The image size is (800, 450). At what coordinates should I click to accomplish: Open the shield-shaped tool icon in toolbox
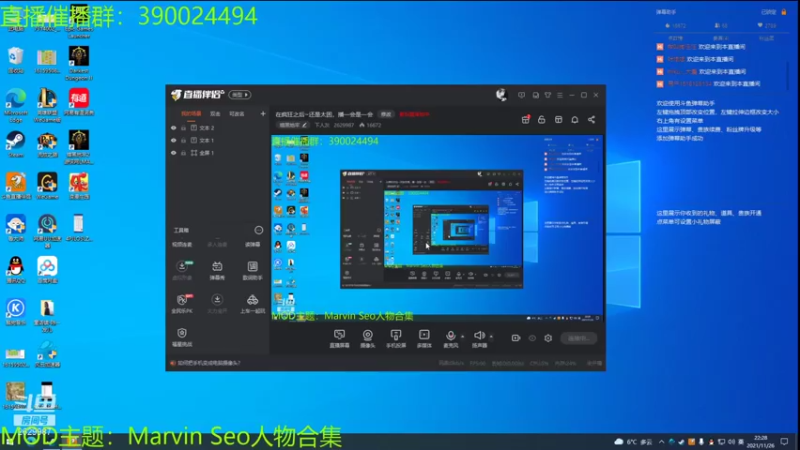[x=182, y=337]
